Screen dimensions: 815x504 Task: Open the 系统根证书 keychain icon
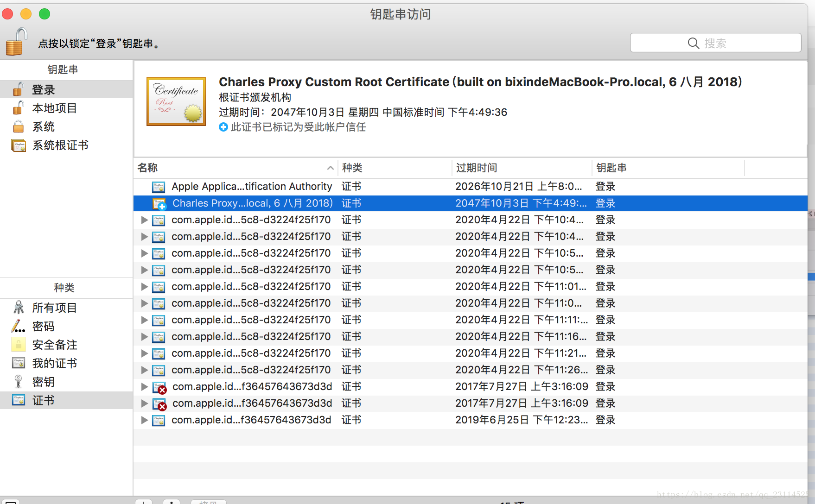19,145
